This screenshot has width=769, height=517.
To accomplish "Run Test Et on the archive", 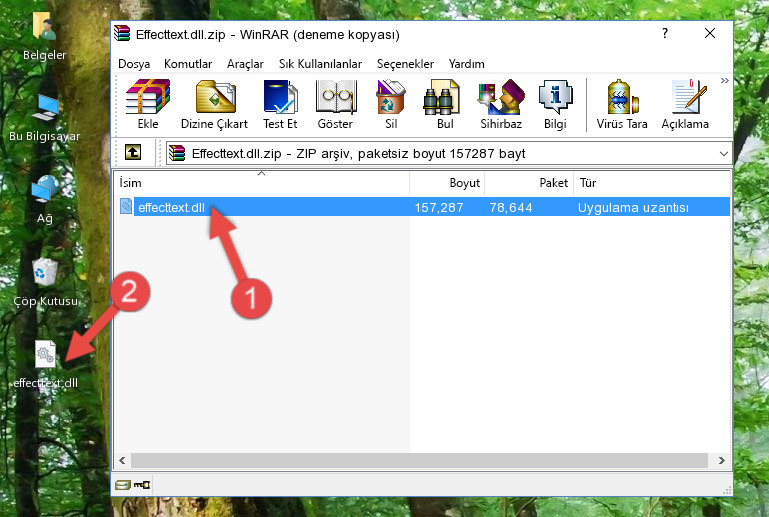I will (280, 104).
